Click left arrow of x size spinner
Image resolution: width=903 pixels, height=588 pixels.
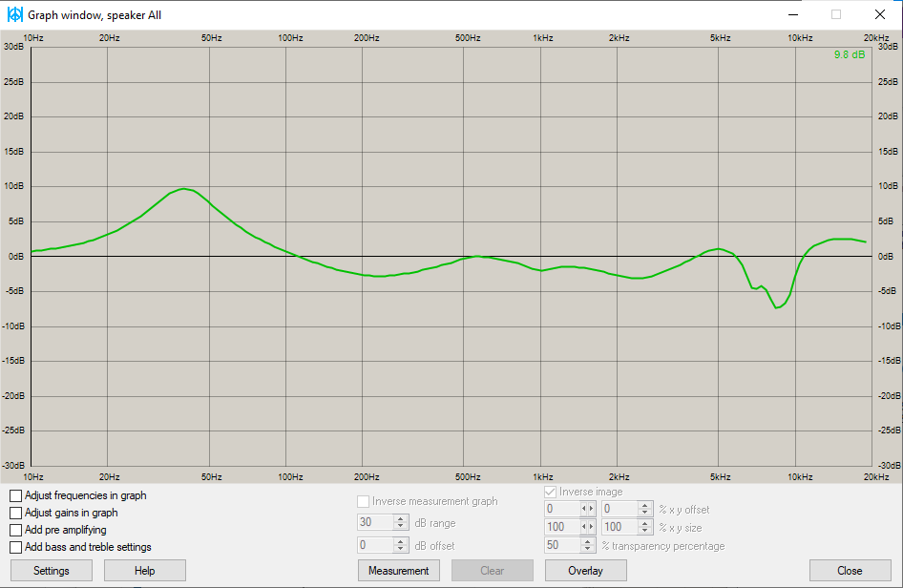tap(584, 527)
